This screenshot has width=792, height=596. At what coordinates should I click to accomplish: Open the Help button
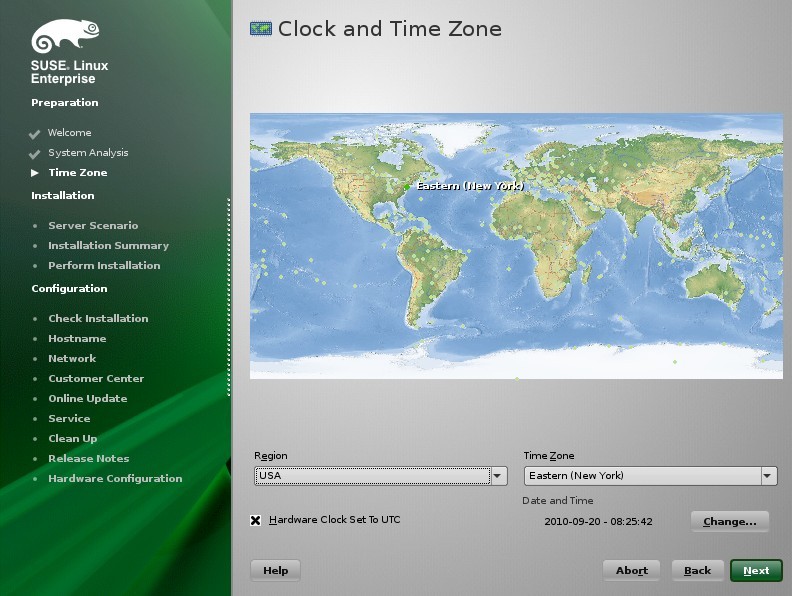pyautogui.click(x=275, y=571)
